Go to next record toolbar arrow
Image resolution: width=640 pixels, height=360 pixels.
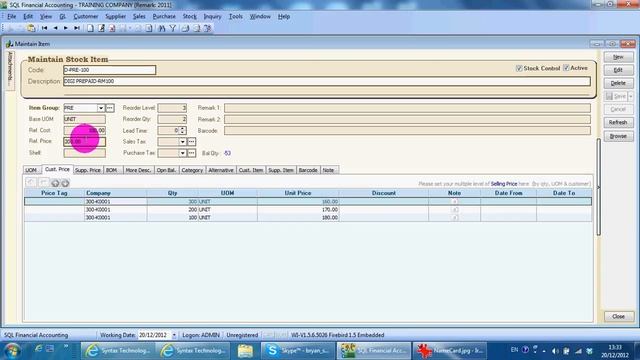pos(66,28)
